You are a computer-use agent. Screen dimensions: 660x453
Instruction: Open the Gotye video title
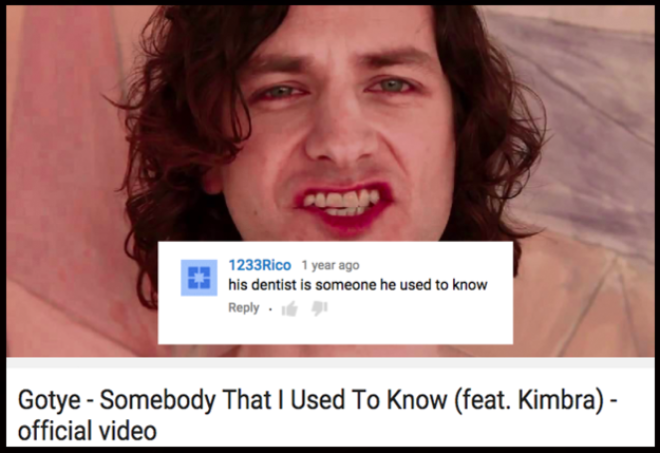(x=318, y=415)
